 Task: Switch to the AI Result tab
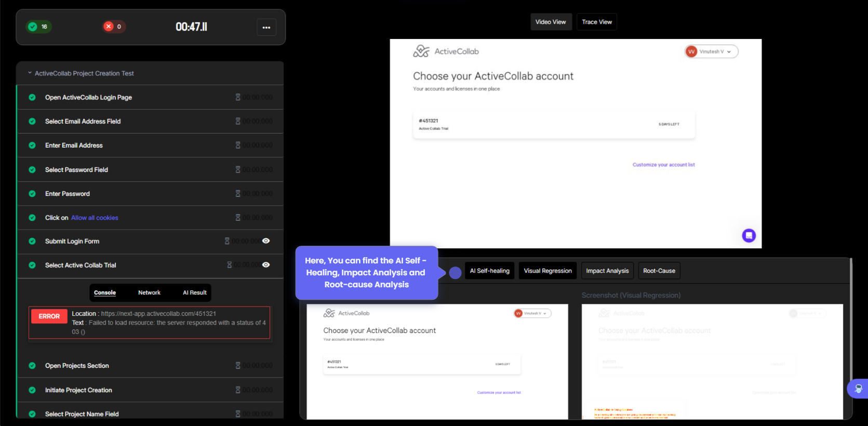(194, 293)
